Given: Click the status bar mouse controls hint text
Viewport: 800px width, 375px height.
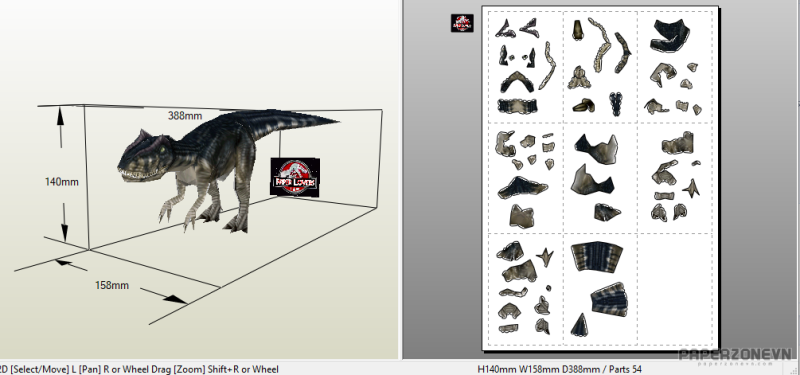Looking at the screenshot, I should [139, 369].
